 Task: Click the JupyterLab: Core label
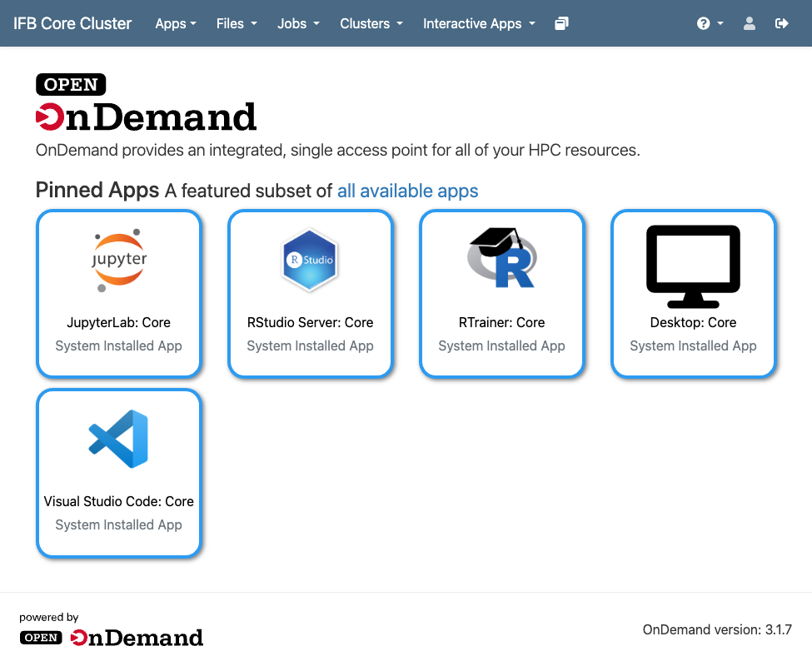click(118, 322)
